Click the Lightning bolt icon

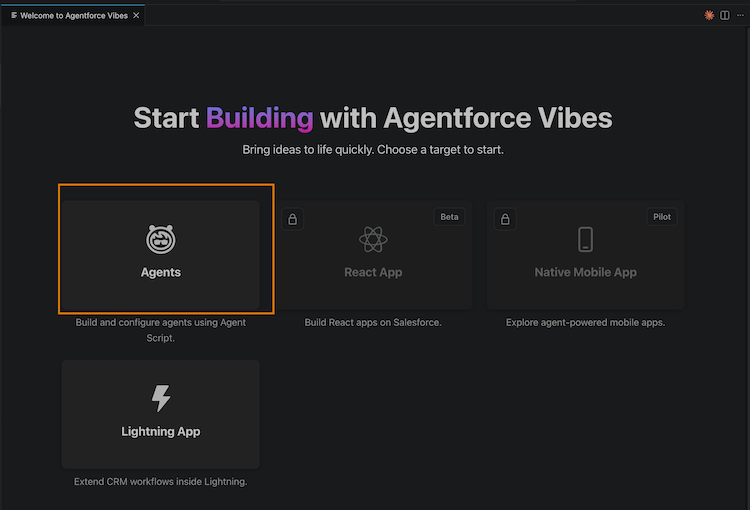161,398
